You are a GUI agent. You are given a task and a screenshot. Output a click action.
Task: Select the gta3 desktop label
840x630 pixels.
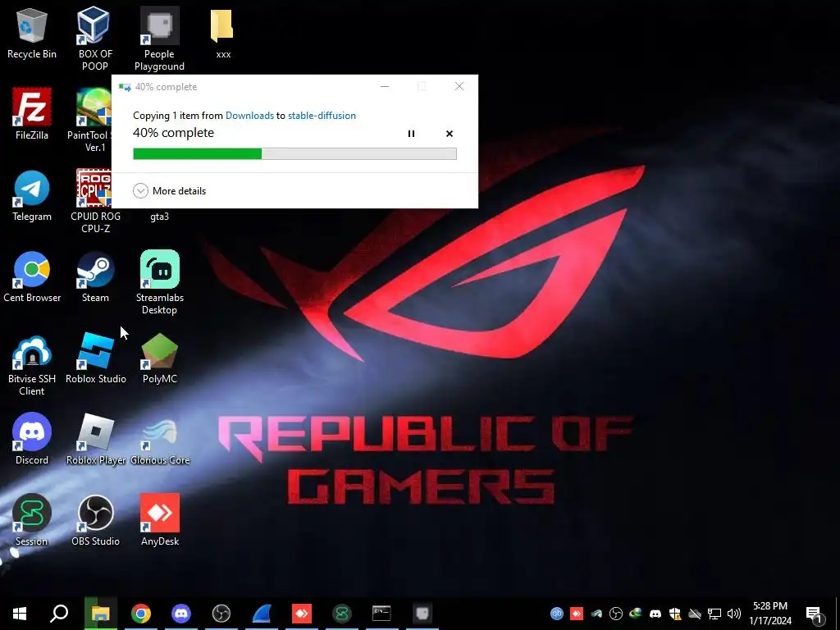[159, 217]
